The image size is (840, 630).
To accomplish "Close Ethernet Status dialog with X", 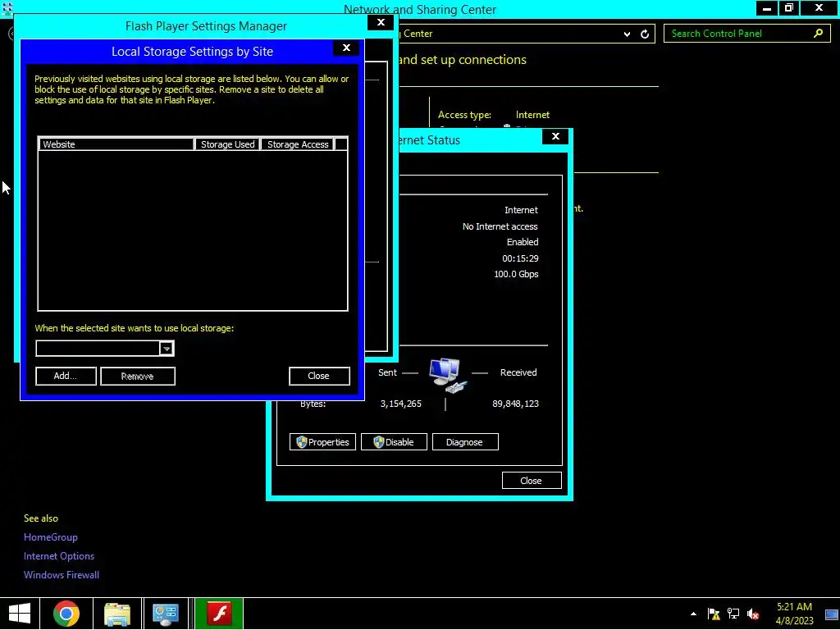I will click(555, 137).
